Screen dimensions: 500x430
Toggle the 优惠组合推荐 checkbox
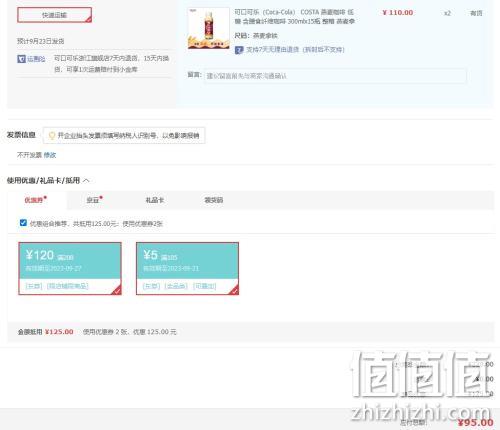click(x=23, y=223)
